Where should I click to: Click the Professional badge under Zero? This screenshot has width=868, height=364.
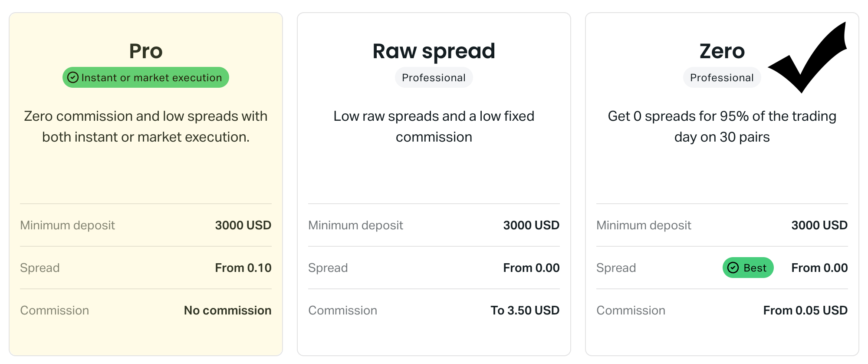coord(722,77)
